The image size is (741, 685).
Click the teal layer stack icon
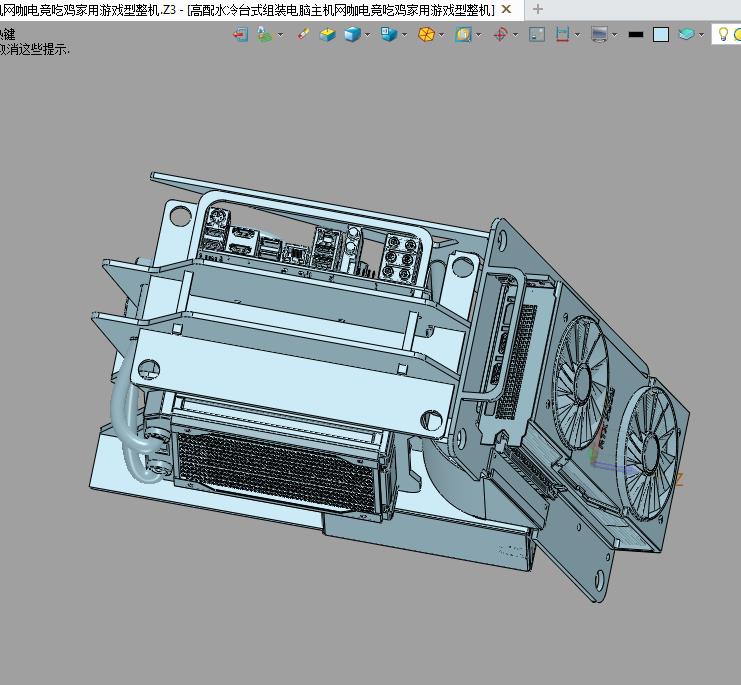point(686,34)
